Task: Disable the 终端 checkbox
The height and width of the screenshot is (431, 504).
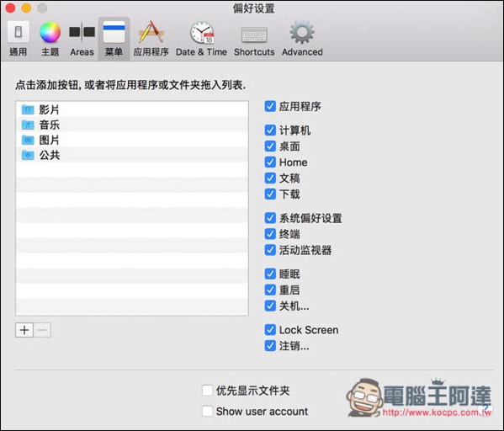Action: pos(270,234)
